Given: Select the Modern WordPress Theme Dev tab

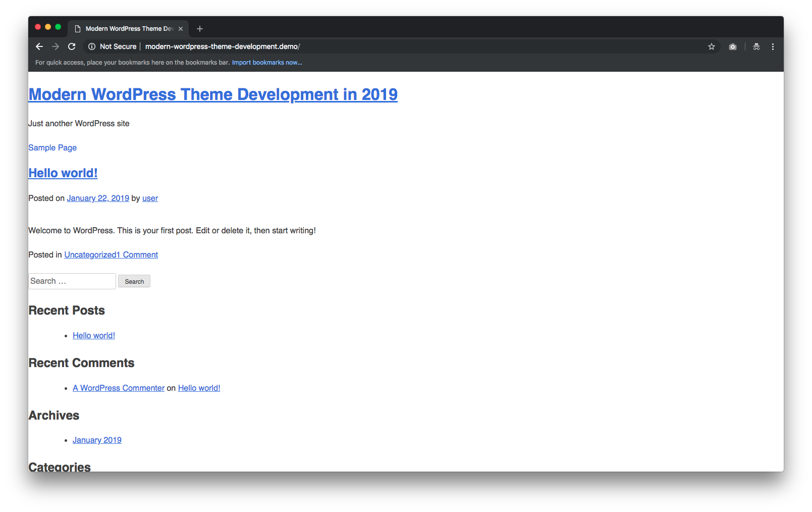Looking at the screenshot, I should pyautogui.click(x=128, y=29).
